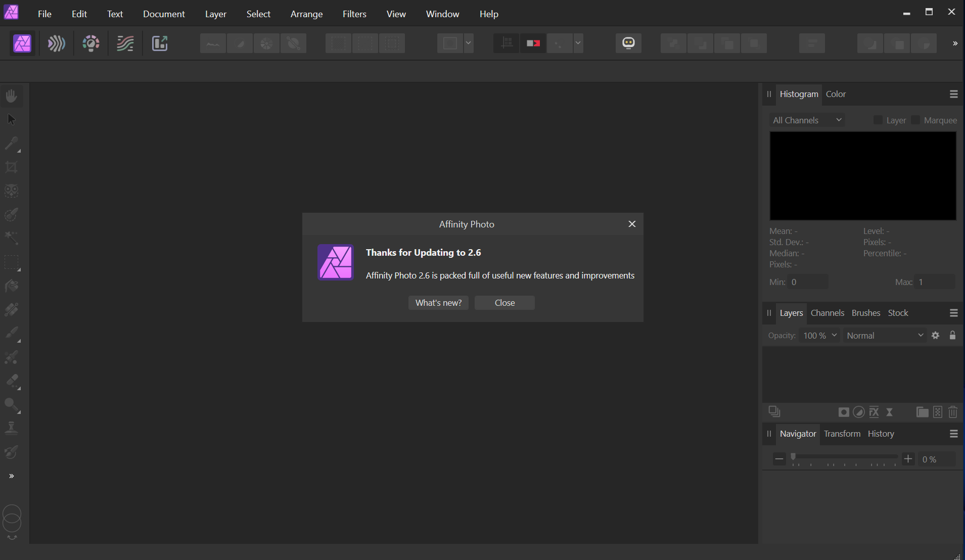Select the Move tool arrow
Image resolution: width=965 pixels, height=560 pixels.
(x=12, y=120)
